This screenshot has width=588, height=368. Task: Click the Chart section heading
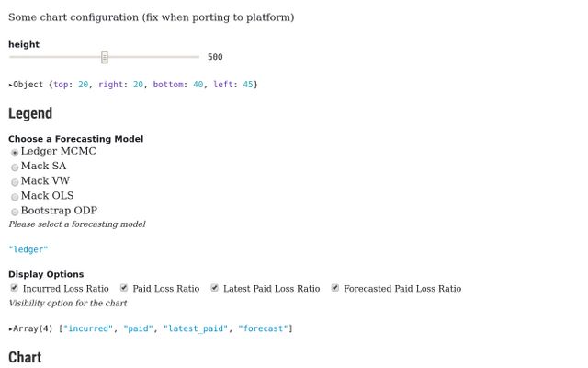25,357
